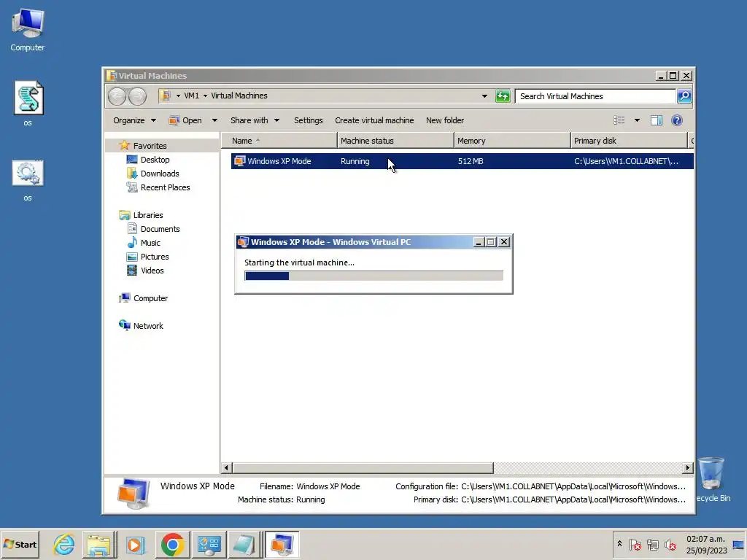This screenshot has height=560, width=747.
Task: Open Recent Places under Favorites
Action: 165,187
